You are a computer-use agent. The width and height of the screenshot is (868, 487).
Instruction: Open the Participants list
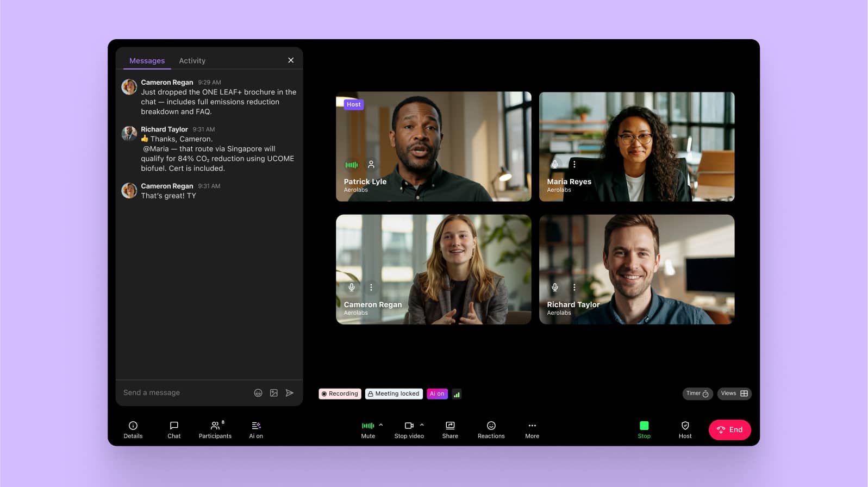point(215,429)
